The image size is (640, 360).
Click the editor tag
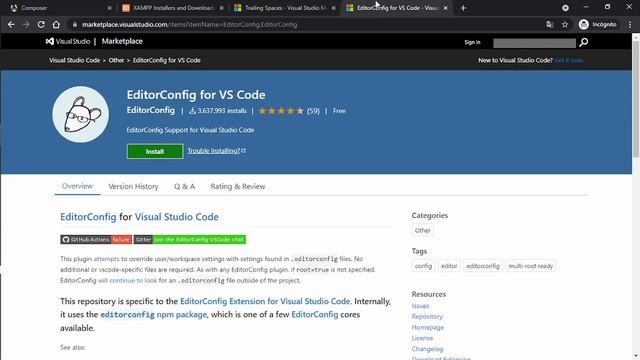coord(449,266)
